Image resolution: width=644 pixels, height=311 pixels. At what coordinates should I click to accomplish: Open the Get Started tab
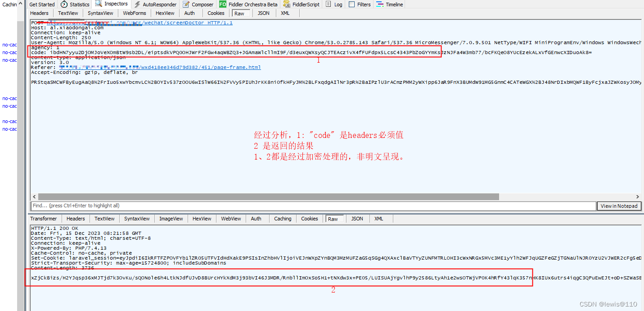point(42,5)
